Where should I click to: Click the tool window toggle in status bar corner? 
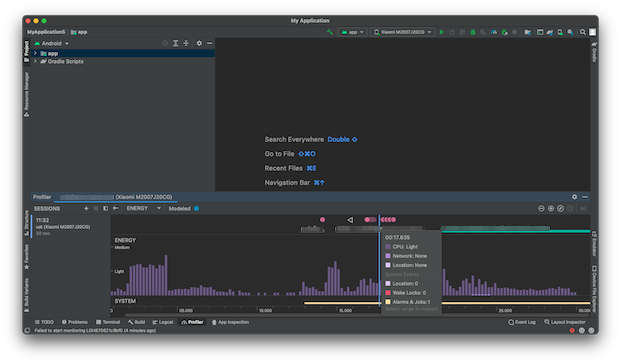click(27, 330)
